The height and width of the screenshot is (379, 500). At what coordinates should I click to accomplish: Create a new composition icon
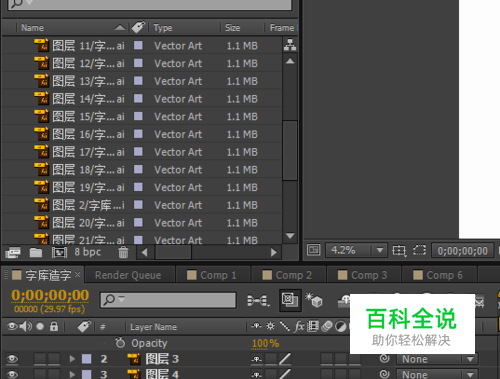click(59, 252)
